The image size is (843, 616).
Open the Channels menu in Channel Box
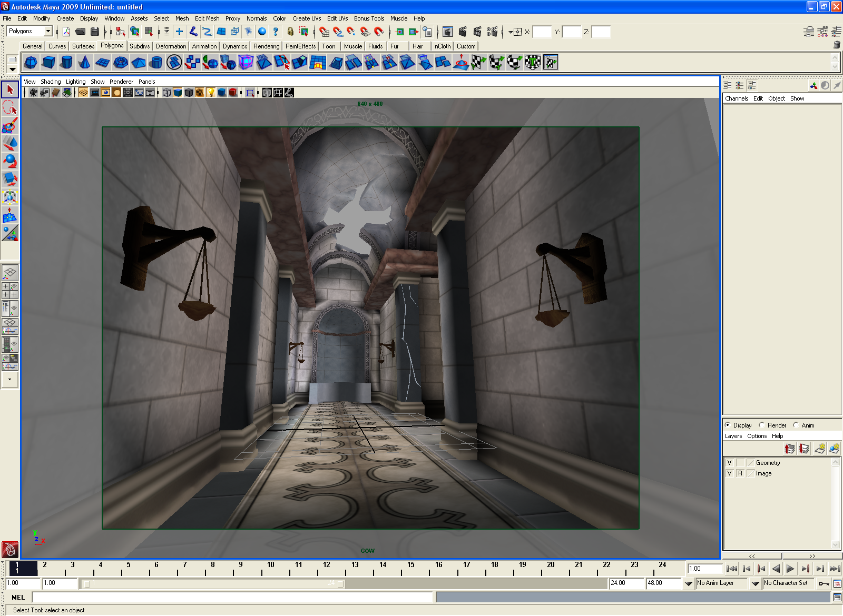pos(736,98)
